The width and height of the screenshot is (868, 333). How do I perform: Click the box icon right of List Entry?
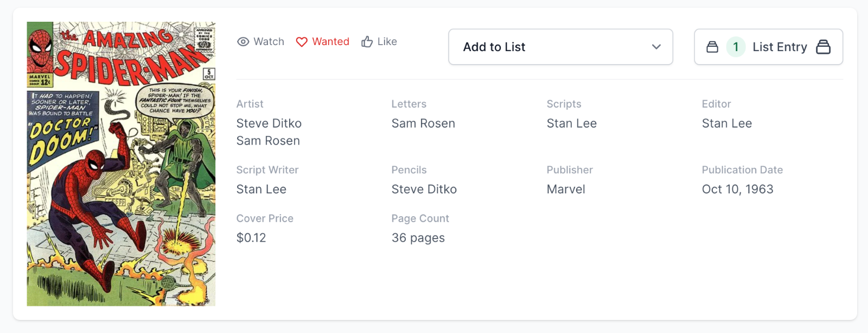pos(823,47)
